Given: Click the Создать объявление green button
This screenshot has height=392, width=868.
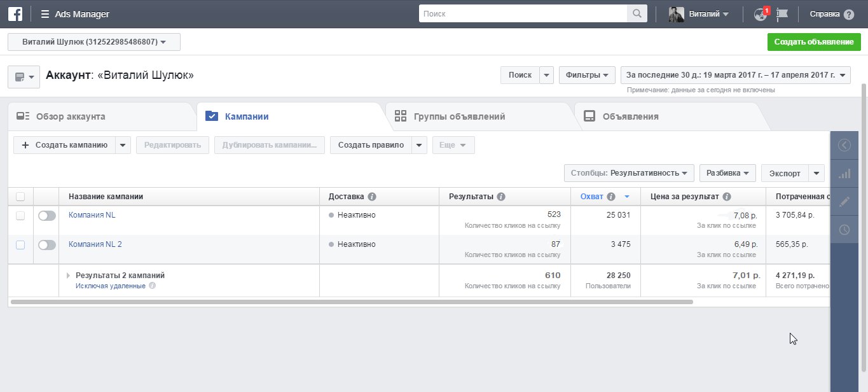Looking at the screenshot, I should click(x=813, y=42).
